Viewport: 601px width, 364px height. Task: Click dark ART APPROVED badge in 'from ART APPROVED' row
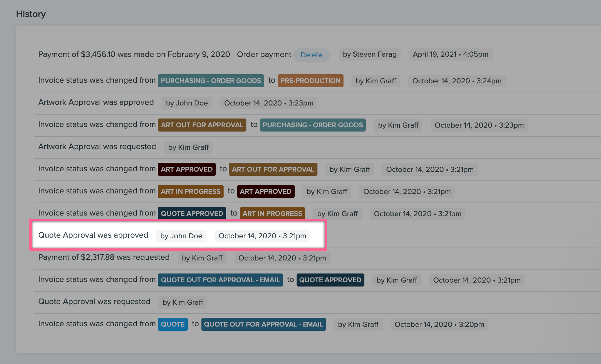pyautogui.click(x=187, y=169)
